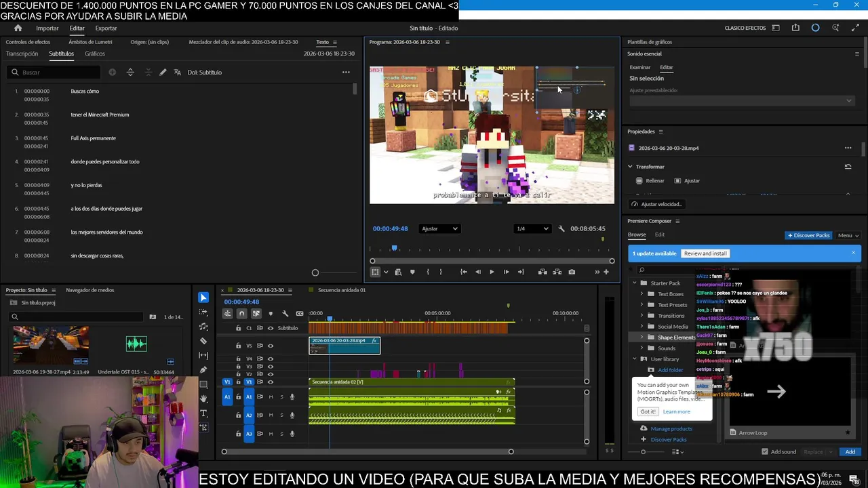Select the Rectangle shape tool
This screenshot has height=488, width=868.
tap(203, 384)
